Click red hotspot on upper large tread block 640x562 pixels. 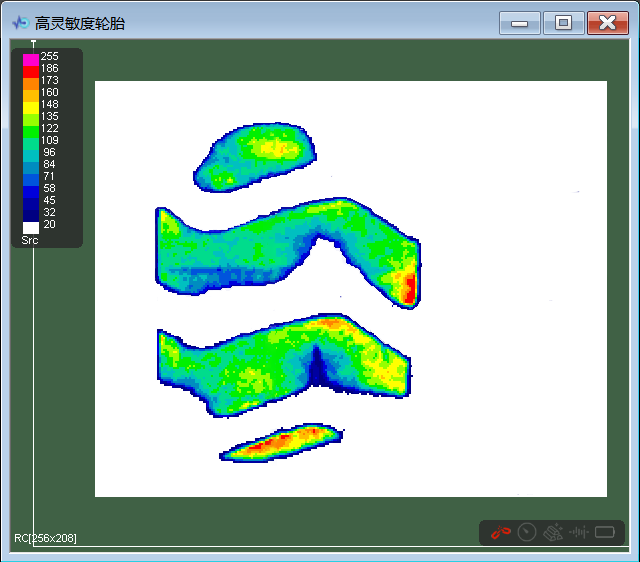pos(409,288)
